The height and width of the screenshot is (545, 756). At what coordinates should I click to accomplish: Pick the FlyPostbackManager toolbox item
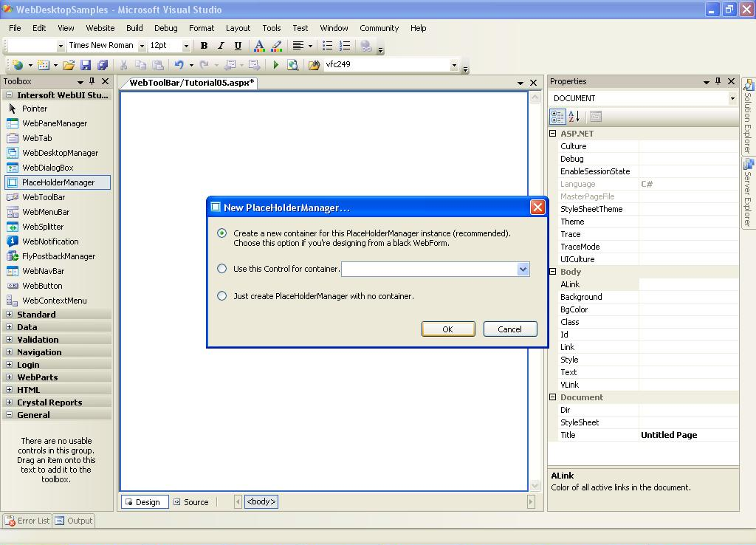[58, 256]
